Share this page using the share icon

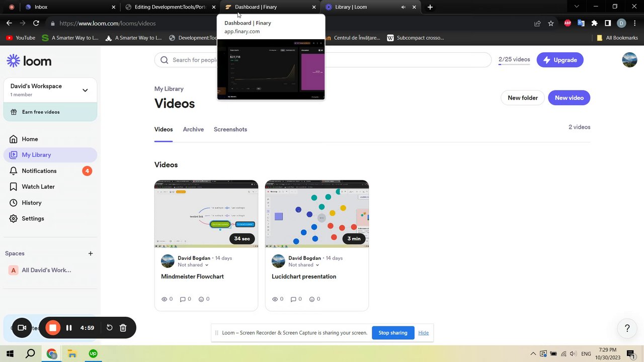(537, 23)
